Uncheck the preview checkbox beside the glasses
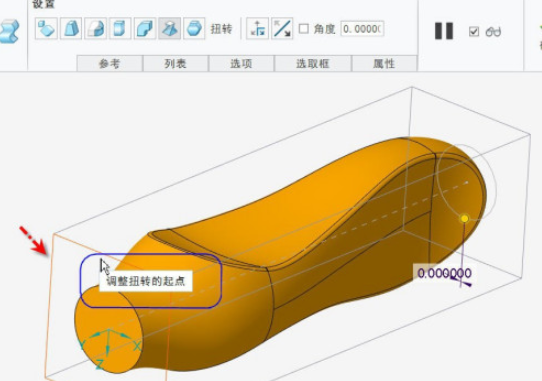This screenshot has height=381, width=542. pos(474,31)
